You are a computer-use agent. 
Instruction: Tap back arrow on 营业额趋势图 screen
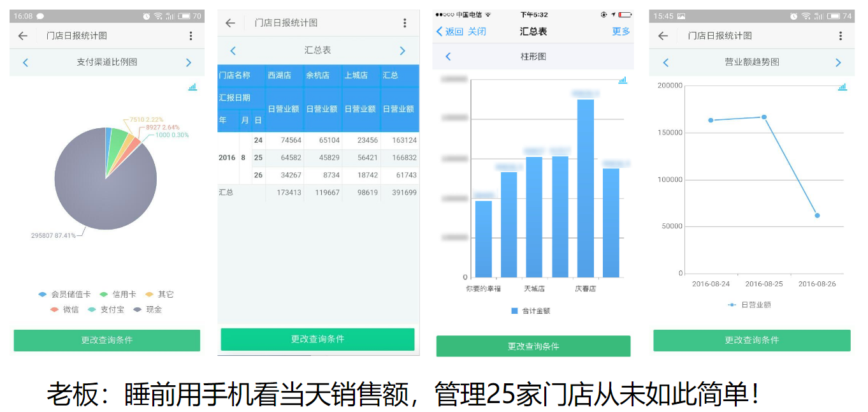(663, 36)
